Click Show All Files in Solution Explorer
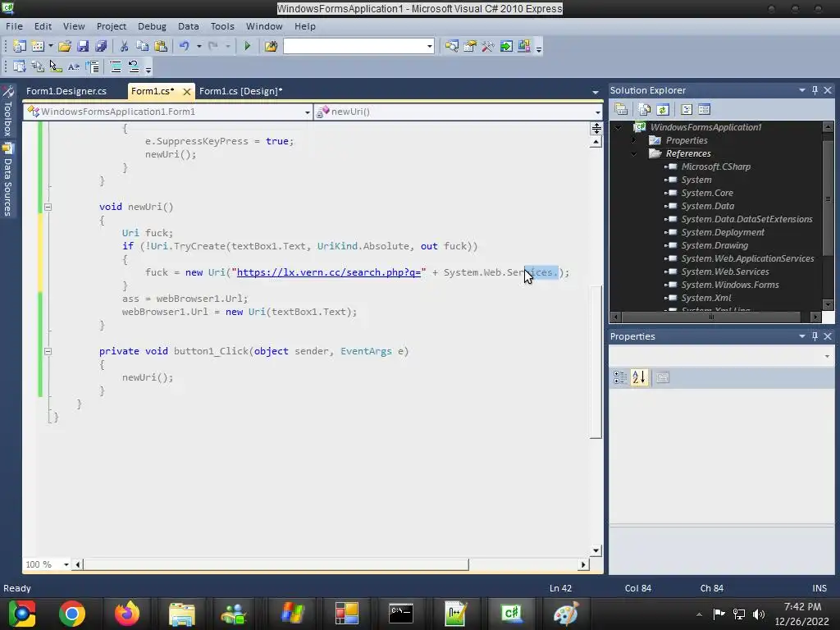The width and height of the screenshot is (840, 630). pos(645,109)
